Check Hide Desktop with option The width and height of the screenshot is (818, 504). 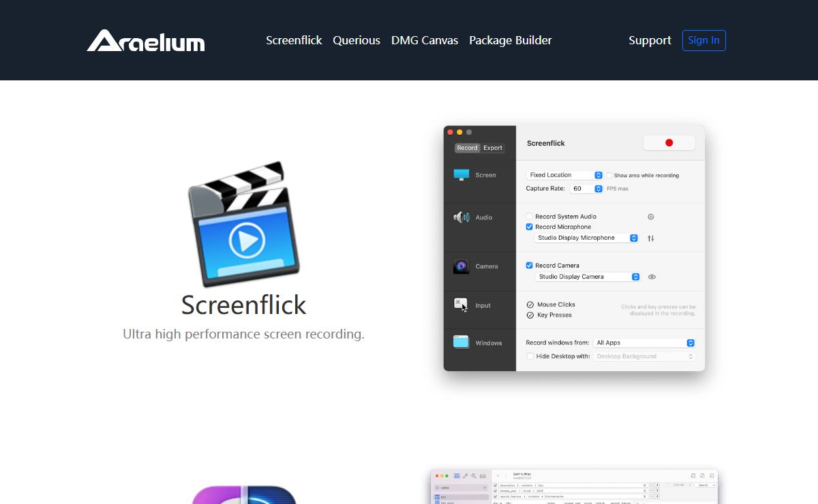tap(530, 356)
